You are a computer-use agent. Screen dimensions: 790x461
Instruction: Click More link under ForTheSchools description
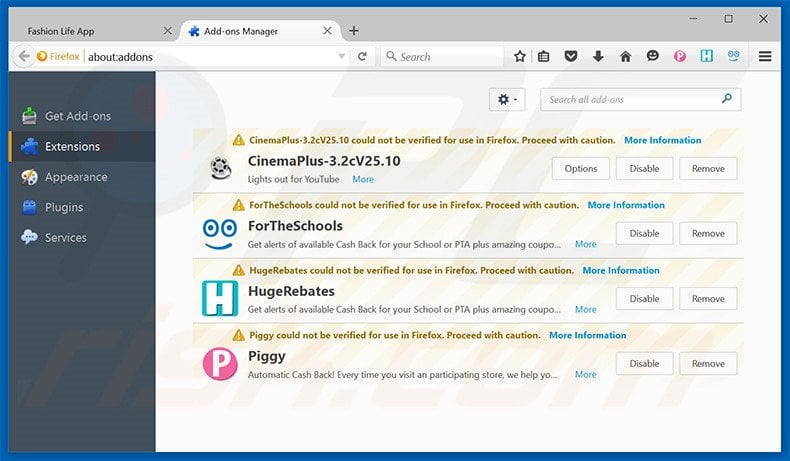585,244
